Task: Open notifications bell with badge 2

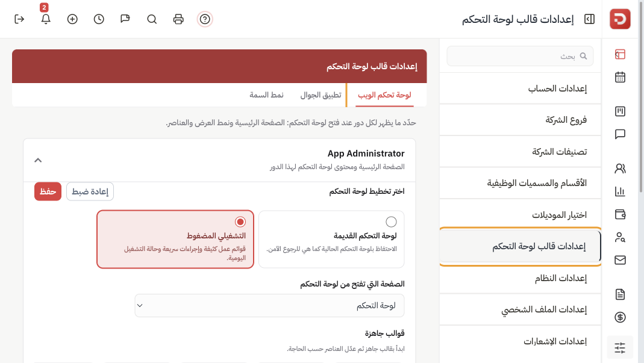Action: point(46,19)
